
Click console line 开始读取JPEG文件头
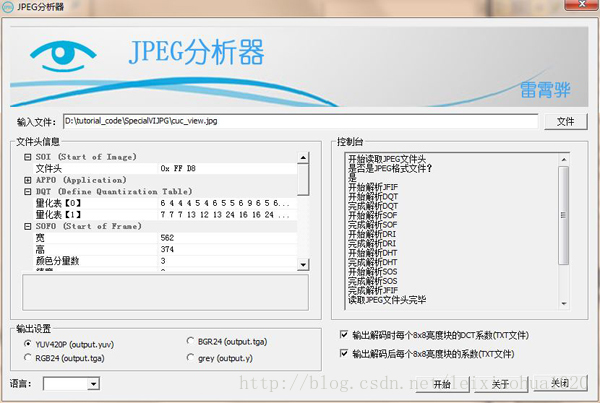(x=387, y=159)
